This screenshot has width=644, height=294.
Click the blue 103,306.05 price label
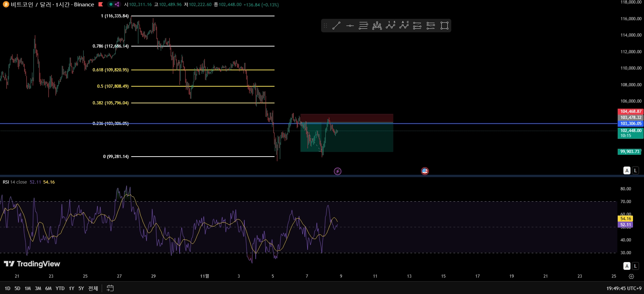[631, 124]
